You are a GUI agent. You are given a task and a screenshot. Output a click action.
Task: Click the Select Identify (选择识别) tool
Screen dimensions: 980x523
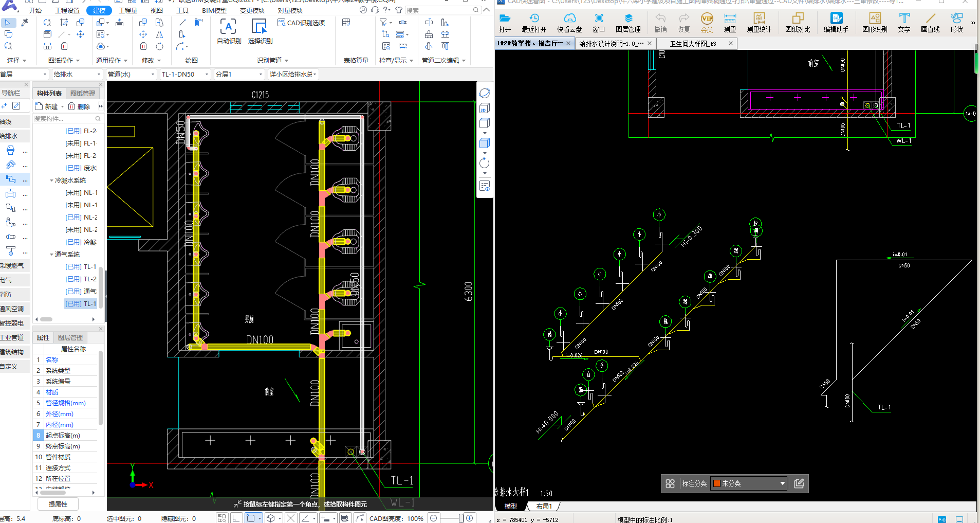point(260,31)
